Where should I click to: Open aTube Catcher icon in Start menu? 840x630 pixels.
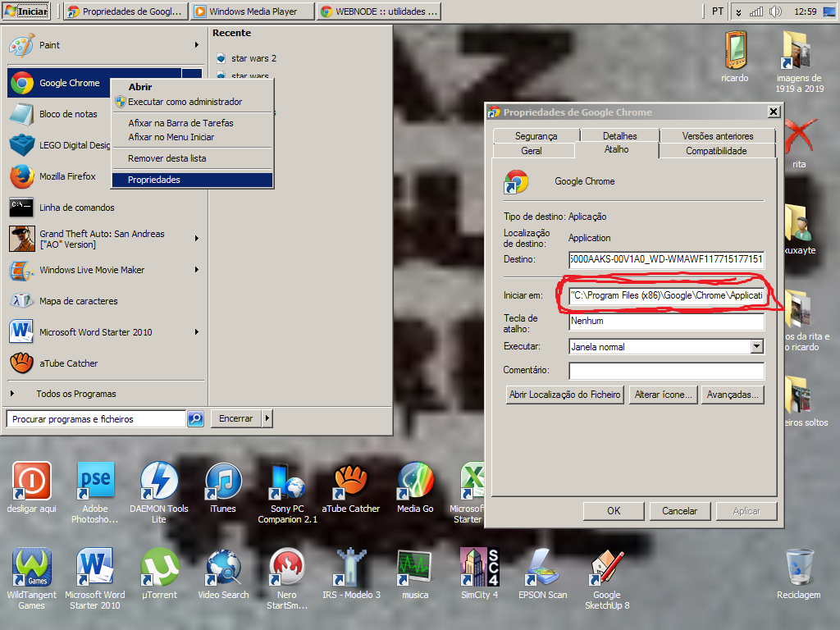coord(22,363)
